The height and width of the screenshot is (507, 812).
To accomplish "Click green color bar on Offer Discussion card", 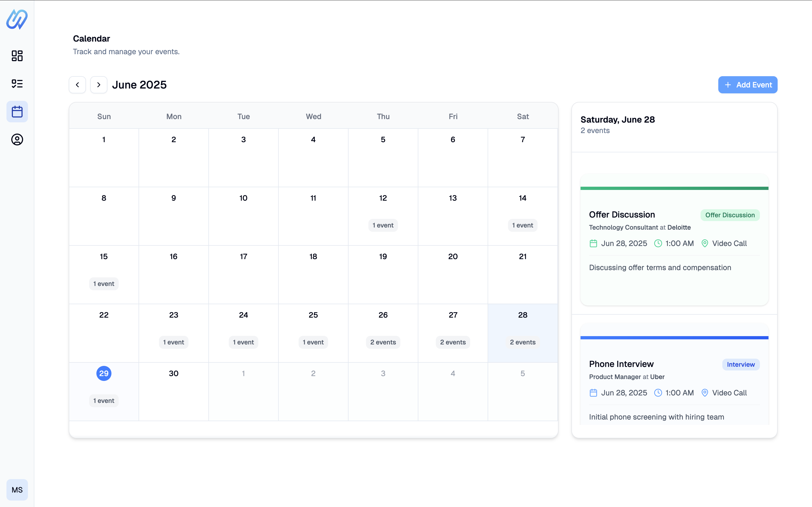I will click(x=674, y=188).
